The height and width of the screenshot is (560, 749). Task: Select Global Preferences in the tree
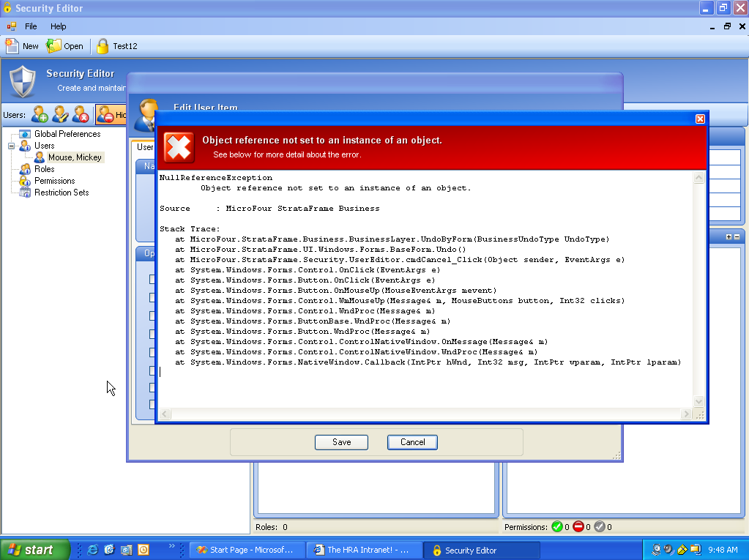[67, 134]
